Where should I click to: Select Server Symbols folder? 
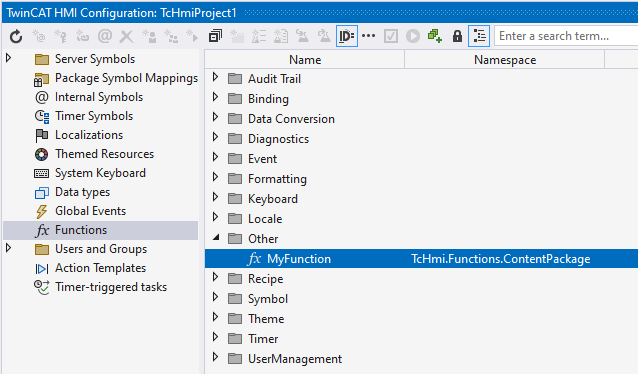pyautogui.click(x=95, y=59)
